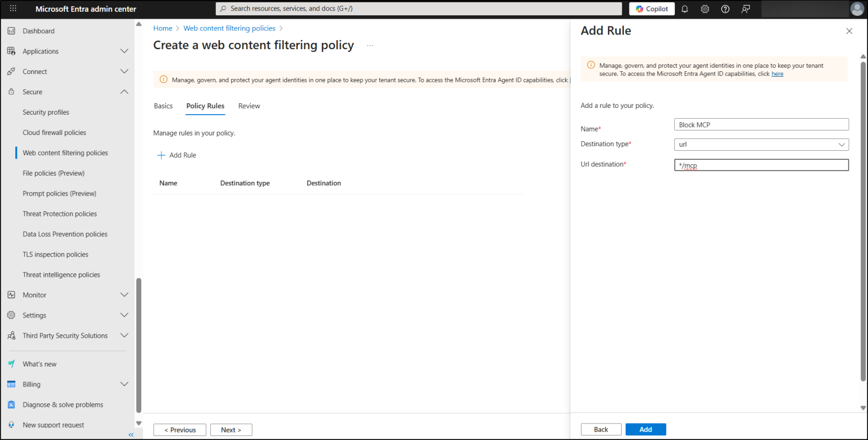This screenshot has height=440, width=868.
Task: Switch to the Review tab
Action: pos(249,106)
